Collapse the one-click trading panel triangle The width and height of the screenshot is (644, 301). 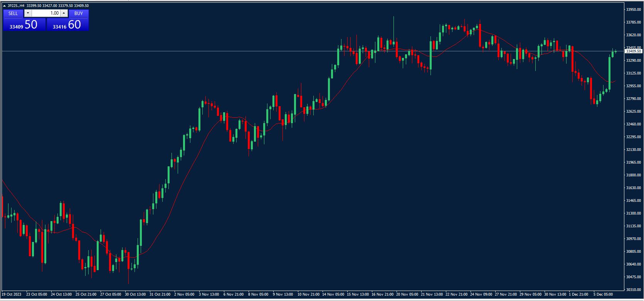coord(4,6)
